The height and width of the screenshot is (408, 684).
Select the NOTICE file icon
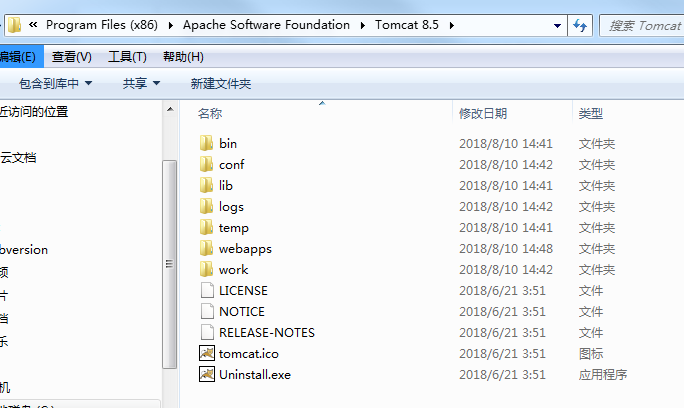coord(207,311)
